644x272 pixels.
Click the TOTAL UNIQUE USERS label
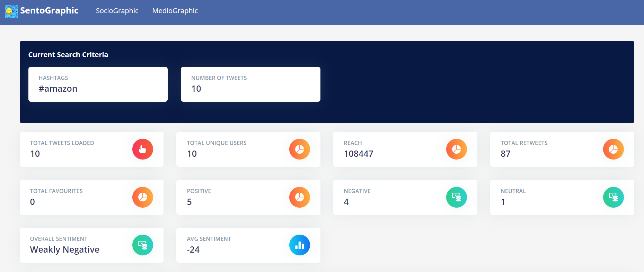[x=217, y=143]
